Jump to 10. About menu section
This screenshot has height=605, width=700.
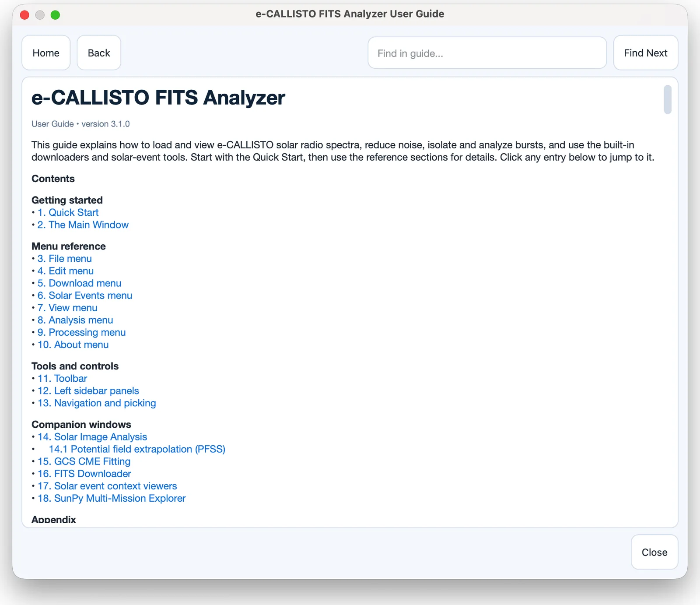click(x=73, y=345)
